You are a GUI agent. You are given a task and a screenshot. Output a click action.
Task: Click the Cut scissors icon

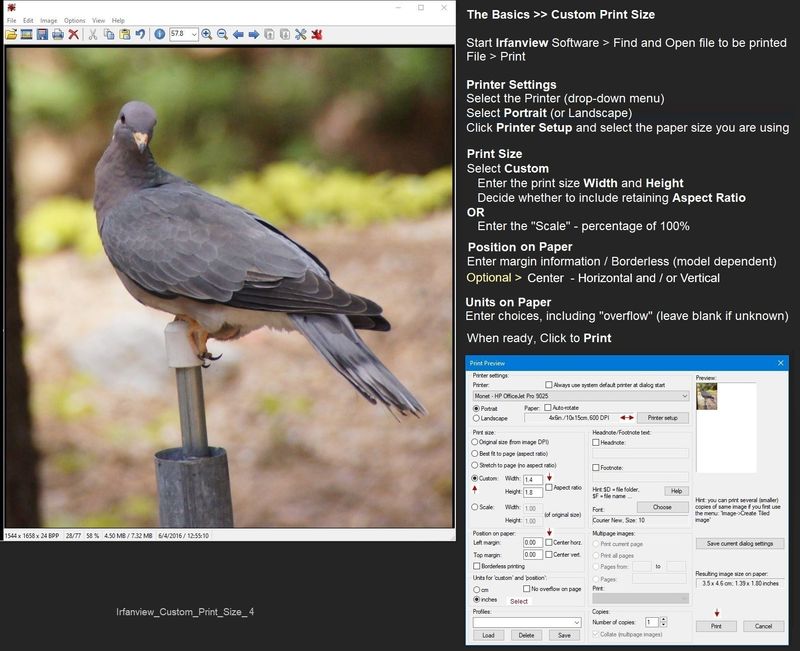click(x=93, y=34)
